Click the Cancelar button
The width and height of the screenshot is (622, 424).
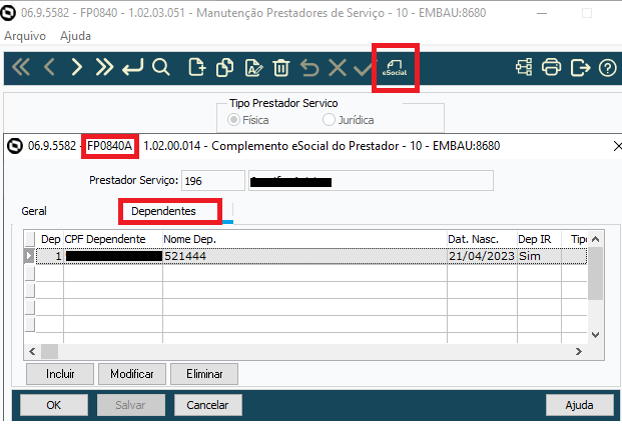207,405
